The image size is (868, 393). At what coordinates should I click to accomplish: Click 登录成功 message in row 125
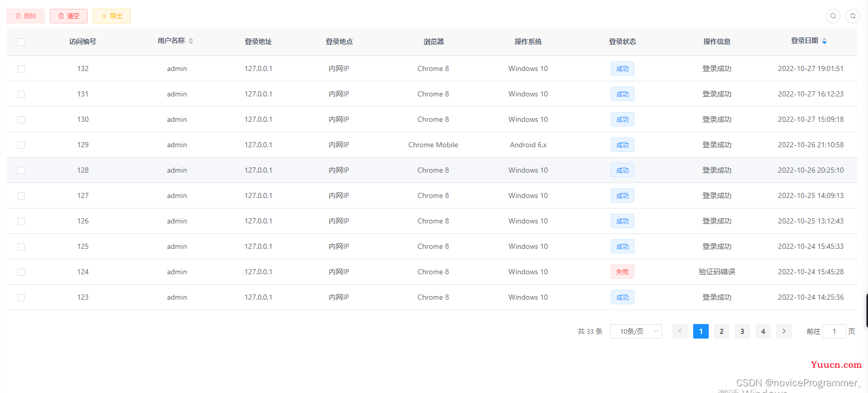point(717,246)
